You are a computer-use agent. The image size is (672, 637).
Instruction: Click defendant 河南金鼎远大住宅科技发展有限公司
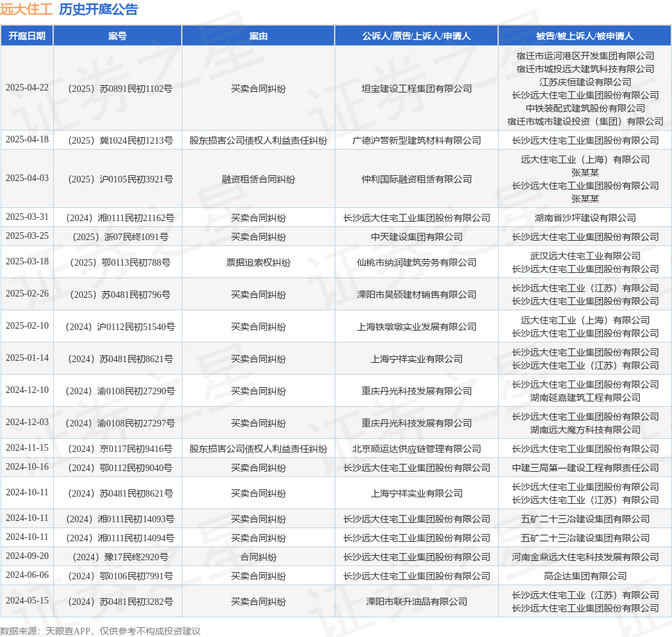click(x=585, y=557)
